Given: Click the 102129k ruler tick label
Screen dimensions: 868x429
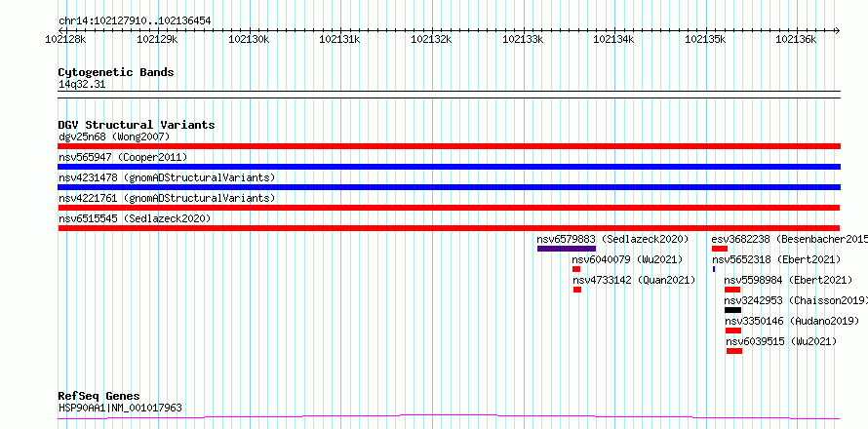Looking at the screenshot, I should tap(157, 39).
